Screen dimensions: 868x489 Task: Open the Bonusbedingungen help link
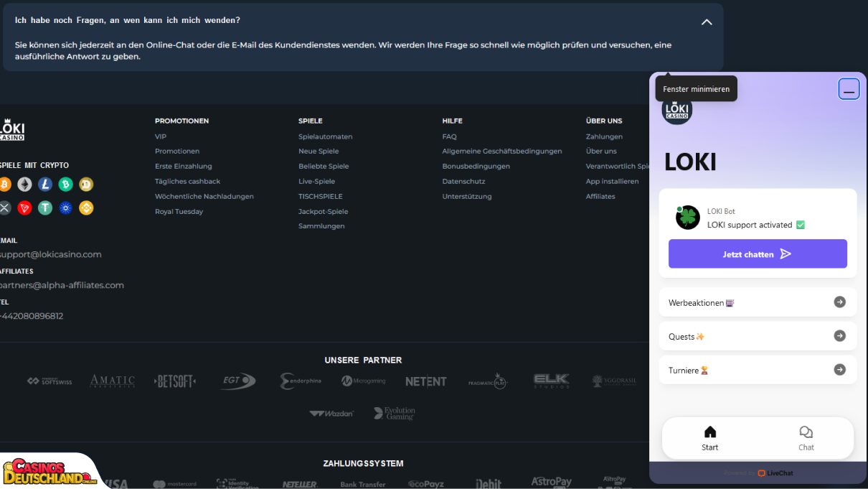click(x=476, y=167)
